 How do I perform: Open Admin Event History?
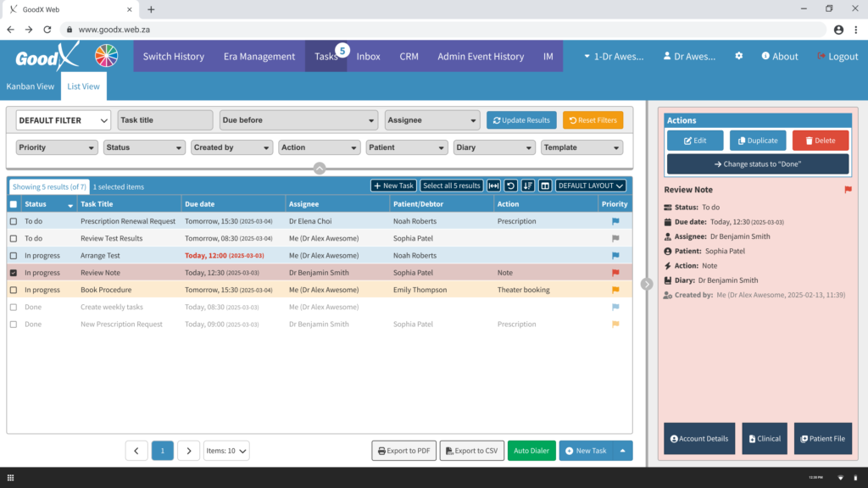(481, 56)
